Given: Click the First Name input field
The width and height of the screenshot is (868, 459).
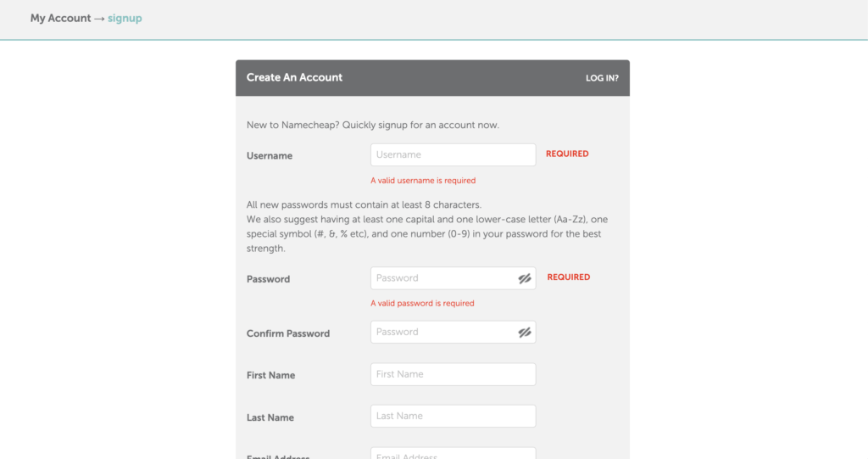Looking at the screenshot, I should pos(453,374).
